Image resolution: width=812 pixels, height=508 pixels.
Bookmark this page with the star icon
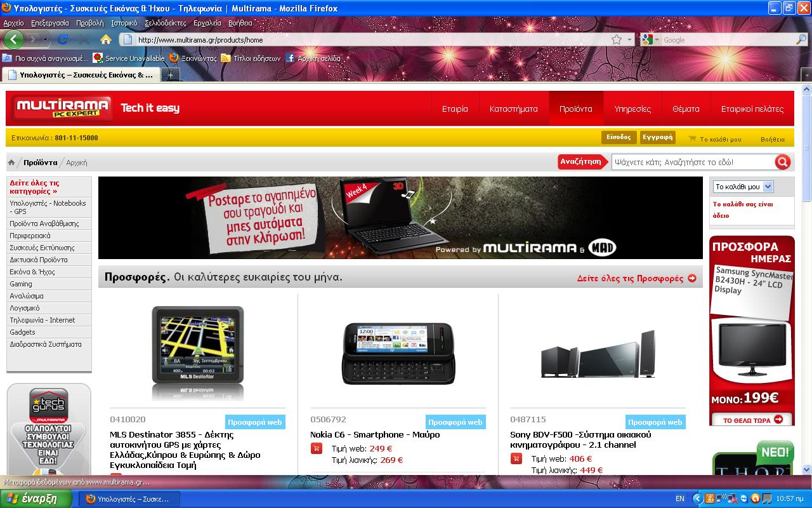(x=617, y=39)
